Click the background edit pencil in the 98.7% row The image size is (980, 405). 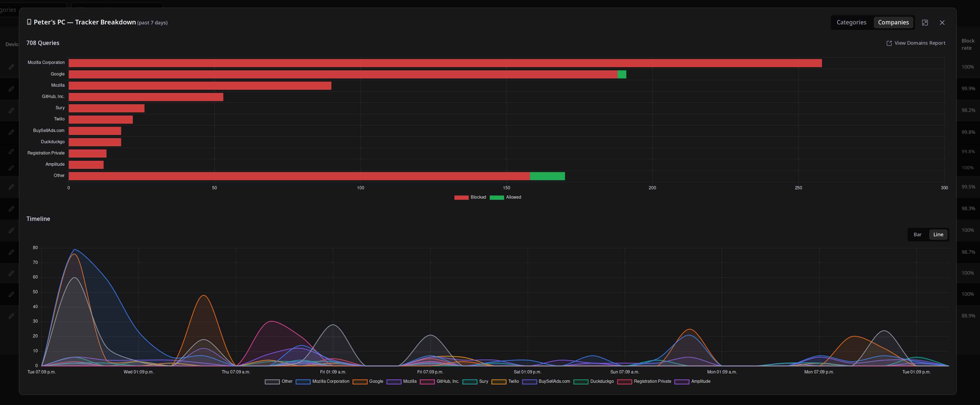click(12, 252)
